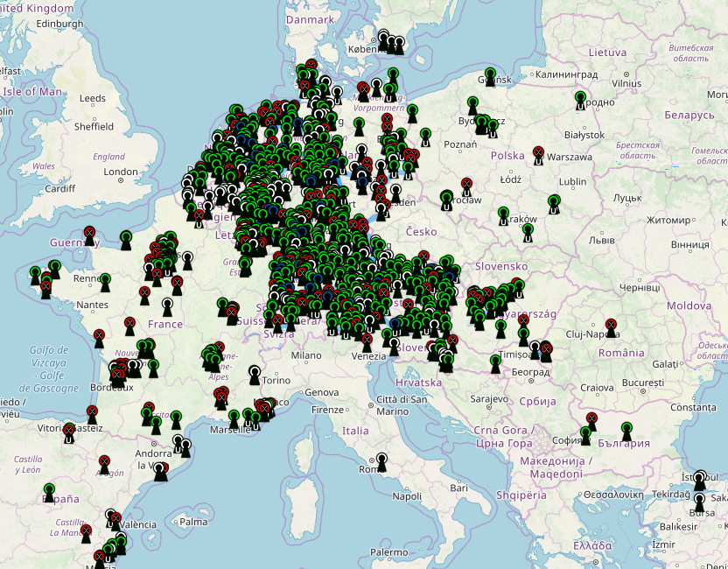Open the white marker above France label
The height and width of the screenshot is (569, 728).
[168, 308]
